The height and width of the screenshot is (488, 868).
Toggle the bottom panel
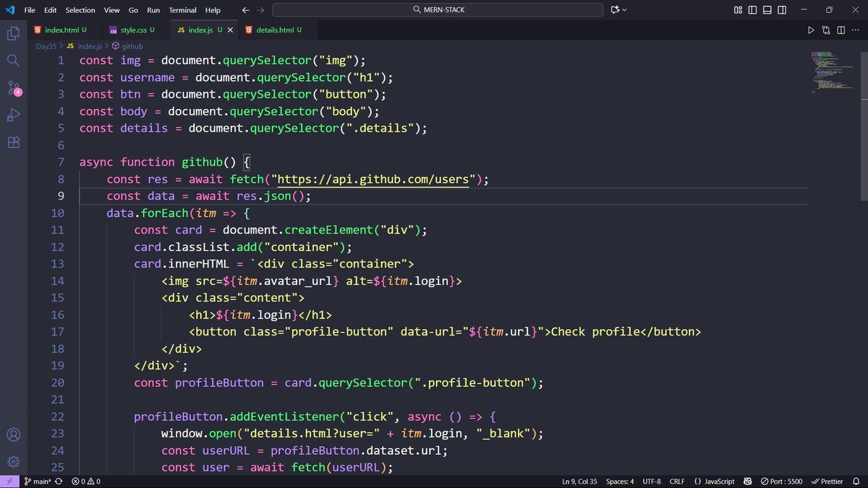(769, 10)
